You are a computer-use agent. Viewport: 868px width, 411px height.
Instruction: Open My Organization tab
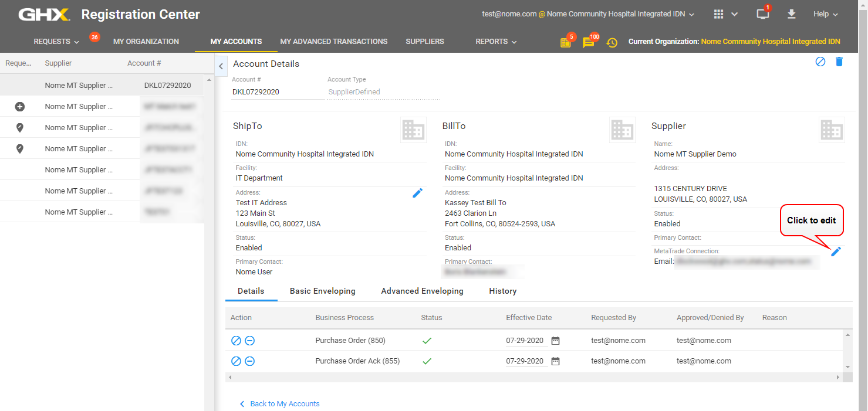point(146,42)
